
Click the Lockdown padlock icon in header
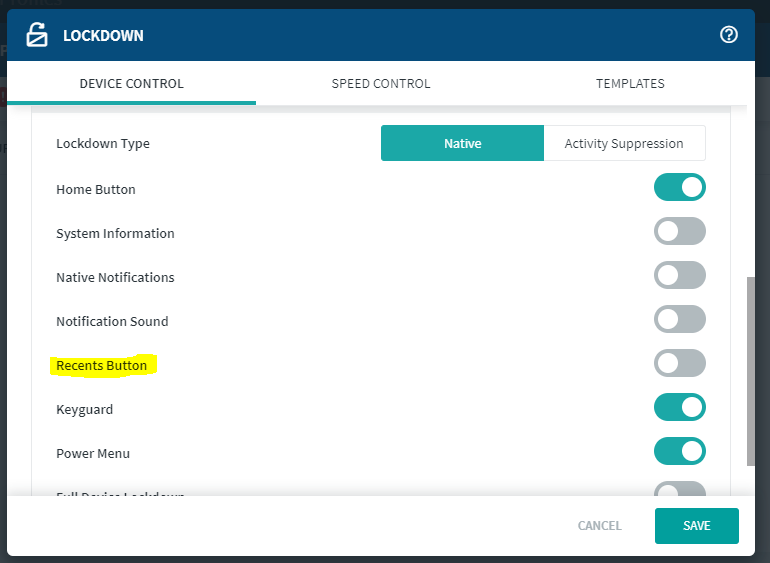pos(36,35)
